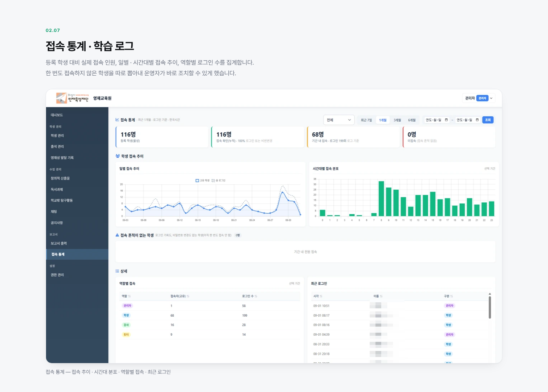Image resolution: width=548 pixels, height=392 pixels.
Task: Open 대시보드 in the sidebar
Action: tap(77, 115)
